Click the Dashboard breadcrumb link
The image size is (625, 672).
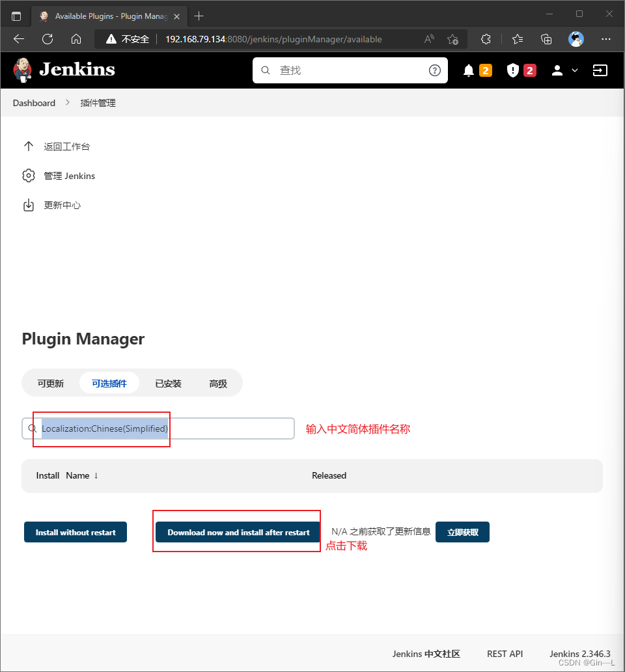(34, 103)
